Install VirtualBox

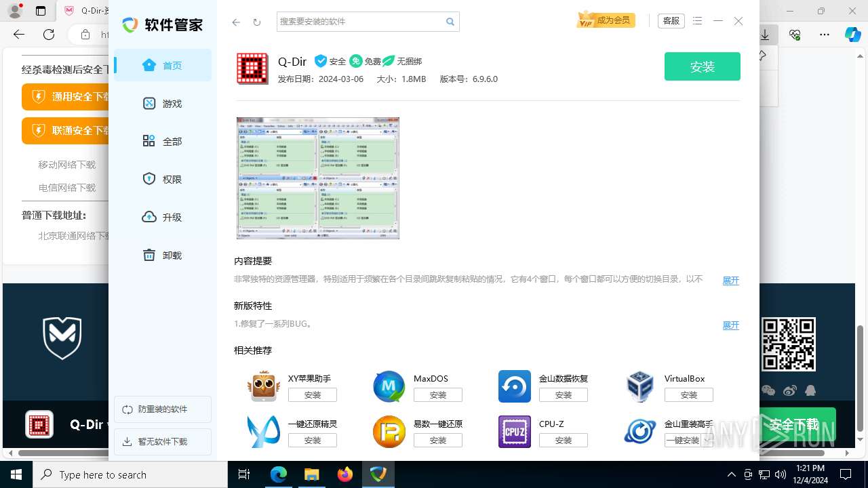tap(689, 395)
